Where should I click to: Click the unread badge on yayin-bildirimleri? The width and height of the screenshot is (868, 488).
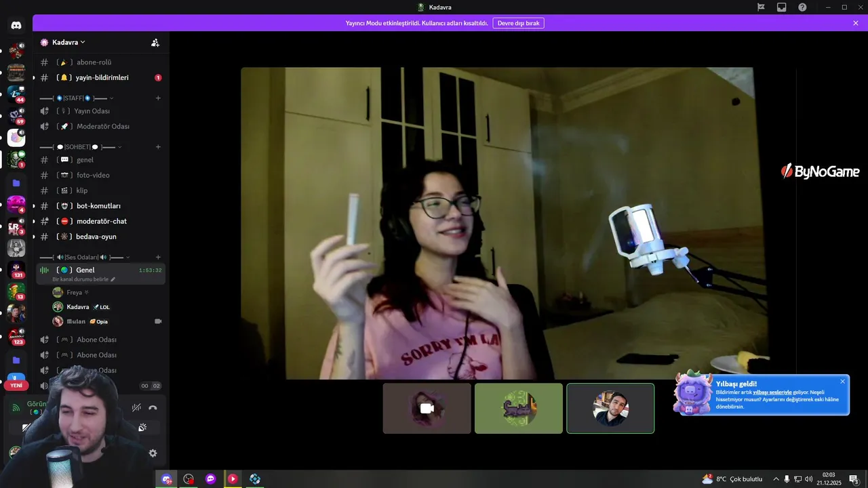[158, 78]
